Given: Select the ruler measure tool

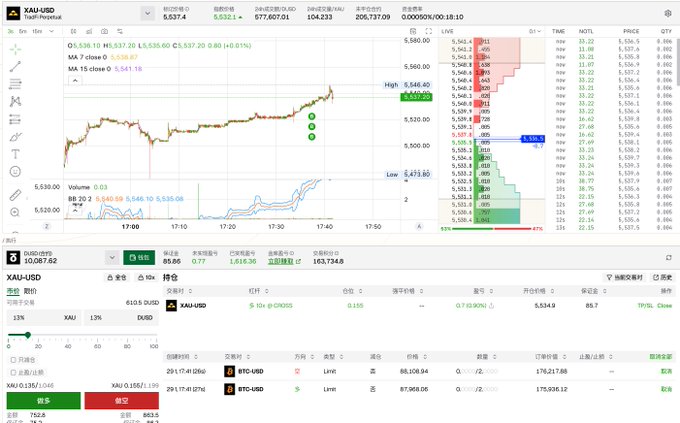Looking at the screenshot, I should (x=15, y=195).
